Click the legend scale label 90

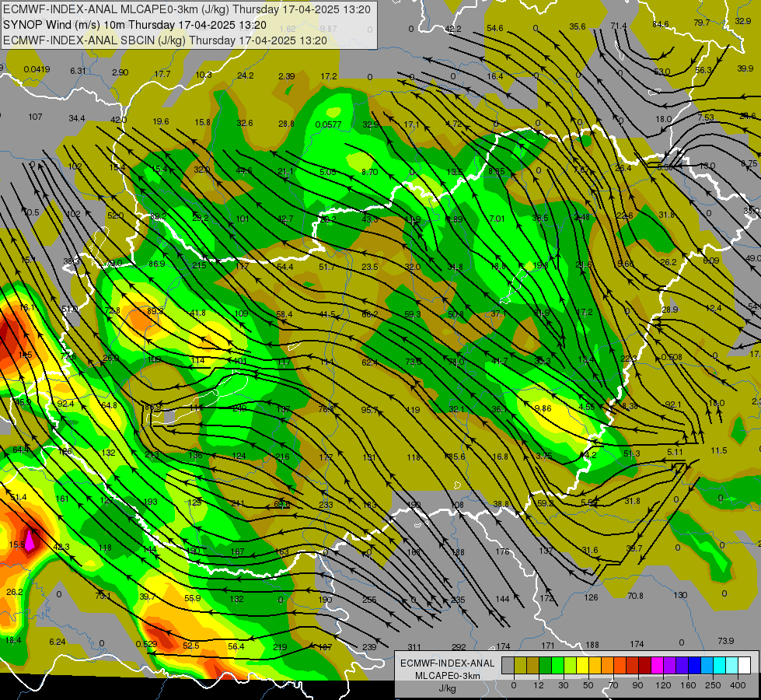point(637,685)
